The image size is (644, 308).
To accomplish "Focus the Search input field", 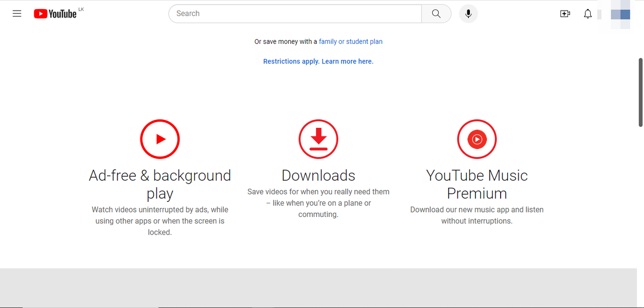I will (x=295, y=14).
